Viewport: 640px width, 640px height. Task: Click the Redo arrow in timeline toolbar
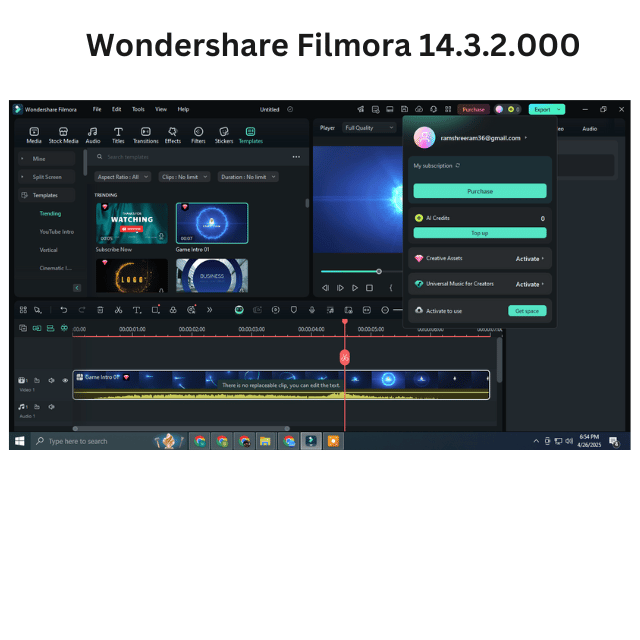click(82, 310)
